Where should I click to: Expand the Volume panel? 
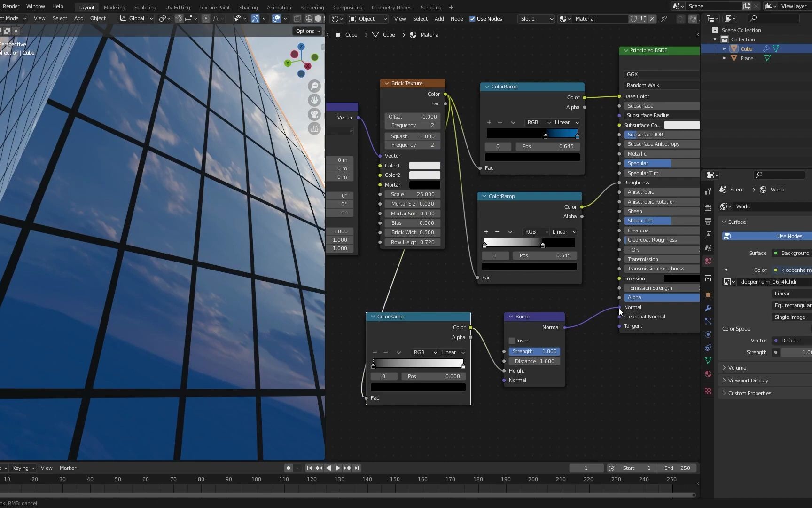737,368
